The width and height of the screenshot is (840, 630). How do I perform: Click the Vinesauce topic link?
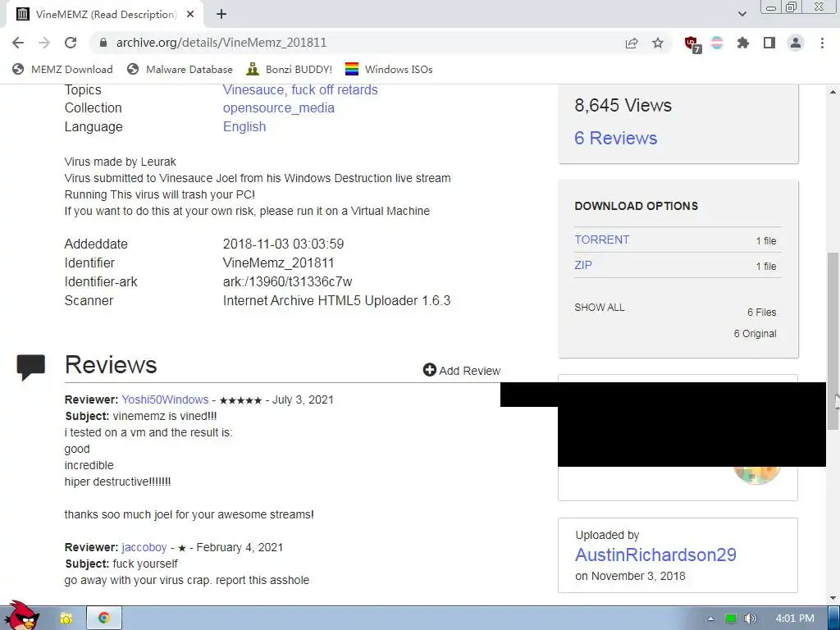[x=253, y=90]
